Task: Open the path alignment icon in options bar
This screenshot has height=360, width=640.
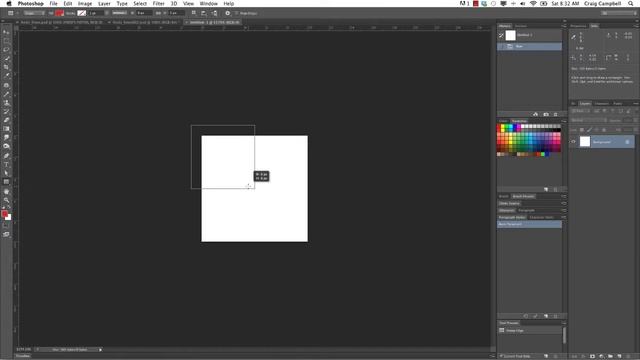Action: [204, 13]
